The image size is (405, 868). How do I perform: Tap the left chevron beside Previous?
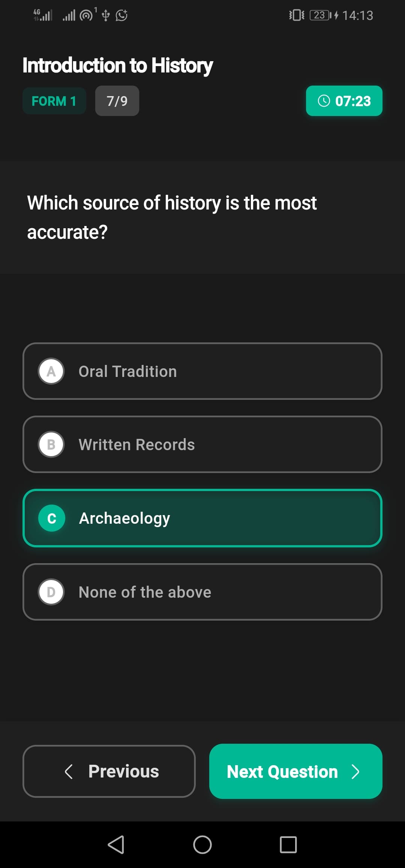pos(69,772)
